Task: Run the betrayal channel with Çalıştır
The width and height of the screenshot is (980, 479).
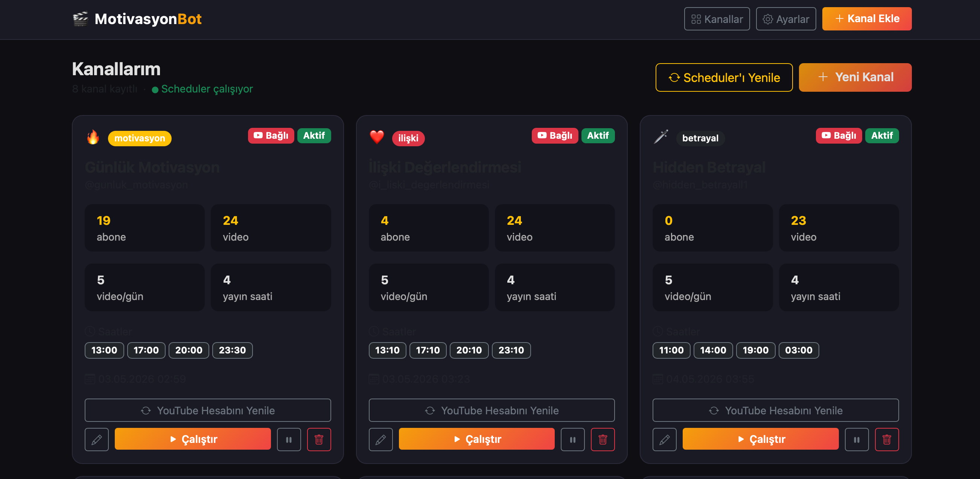Action: [x=761, y=439]
